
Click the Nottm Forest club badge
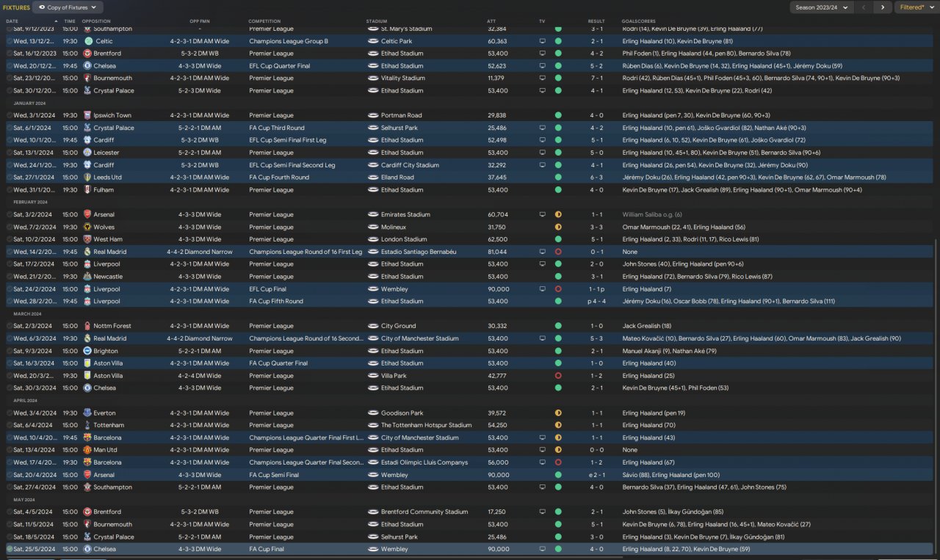coord(88,326)
